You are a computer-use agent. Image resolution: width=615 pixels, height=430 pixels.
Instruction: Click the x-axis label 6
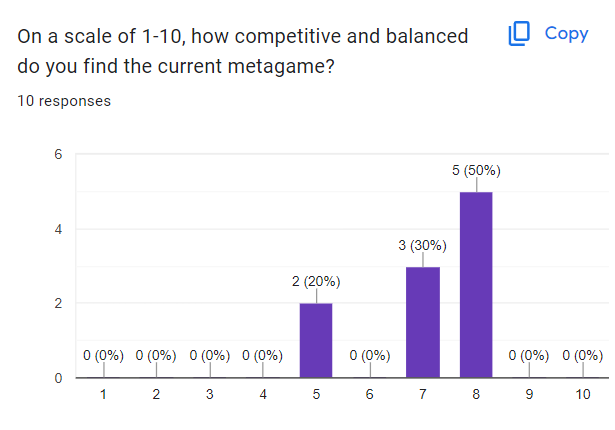[x=370, y=395]
